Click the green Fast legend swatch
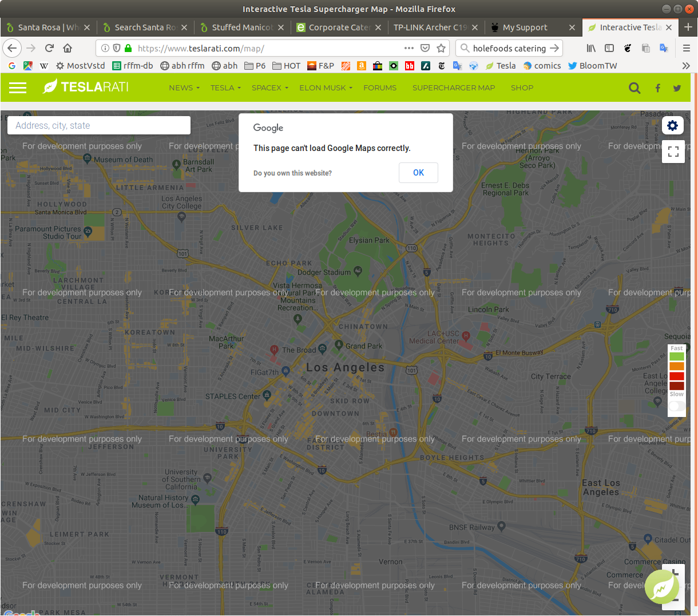Screen dimensions: 698x616 click(677, 356)
